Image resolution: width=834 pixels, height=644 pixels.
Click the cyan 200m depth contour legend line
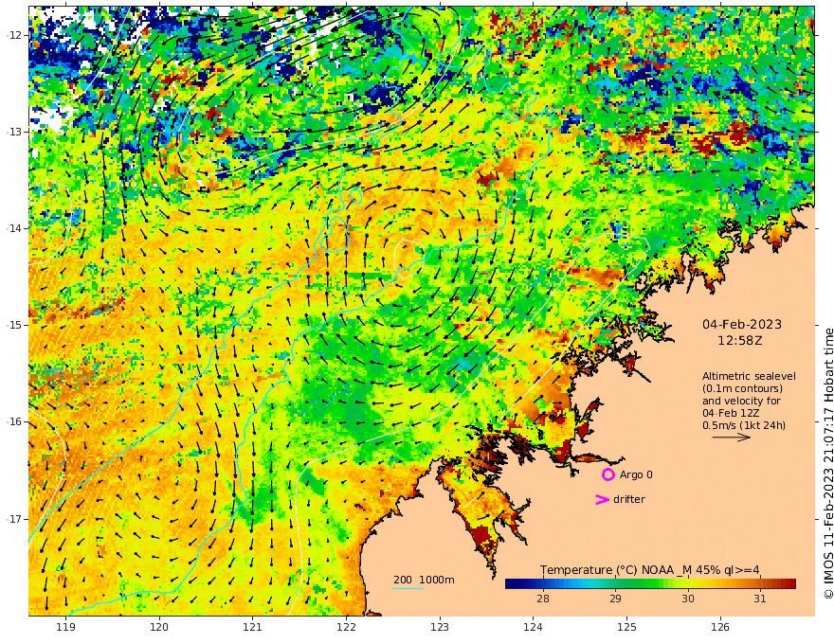408,588
